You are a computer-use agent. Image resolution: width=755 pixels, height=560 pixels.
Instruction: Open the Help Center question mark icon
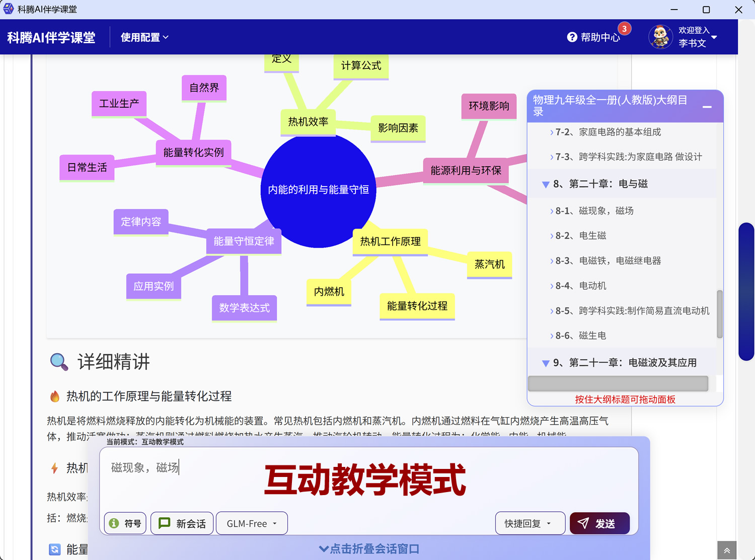point(572,37)
